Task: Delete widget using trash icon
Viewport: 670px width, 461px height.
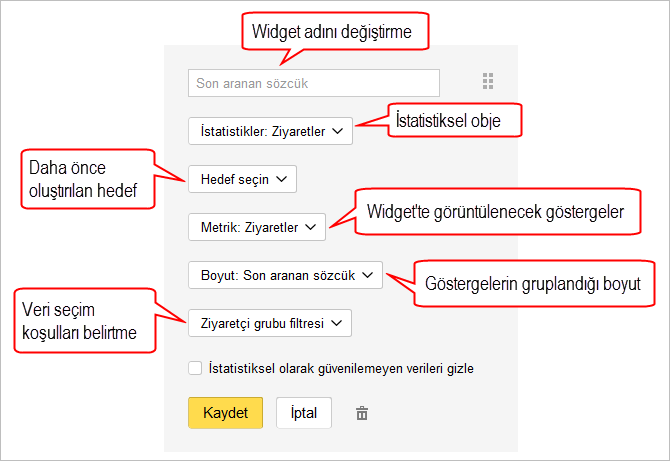Action: pyautogui.click(x=362, y=413)
